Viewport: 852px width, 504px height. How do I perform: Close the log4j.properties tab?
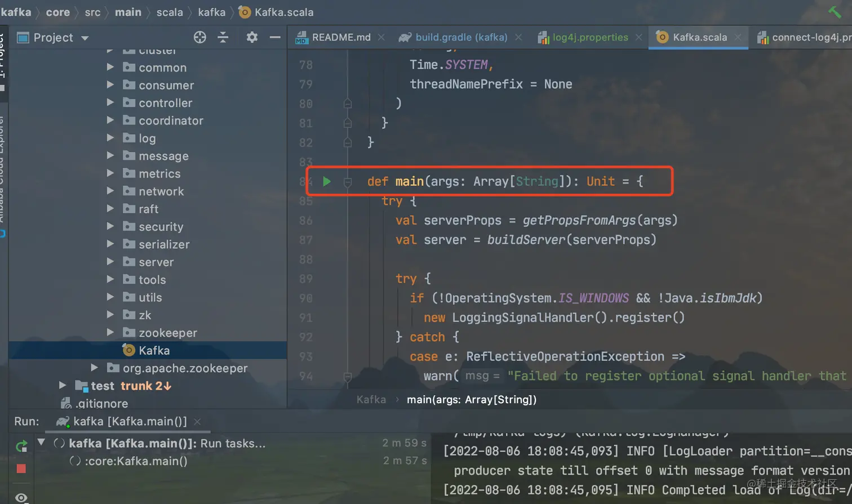point(638,37)
